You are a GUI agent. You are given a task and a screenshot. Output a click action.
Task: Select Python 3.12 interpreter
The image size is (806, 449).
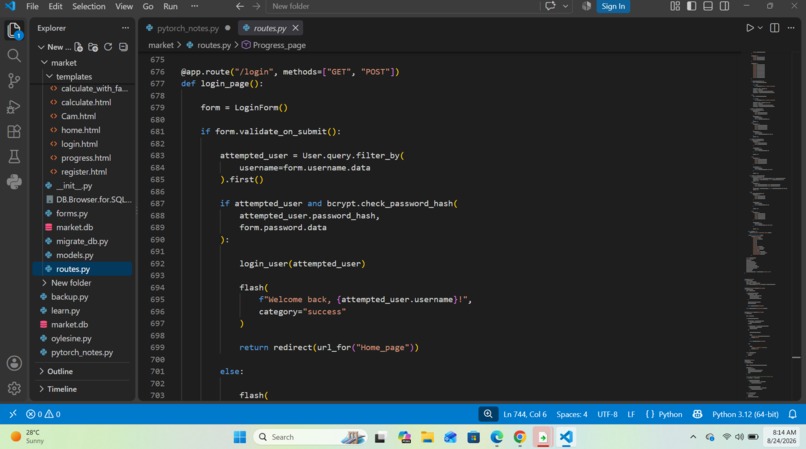point(745,414)
